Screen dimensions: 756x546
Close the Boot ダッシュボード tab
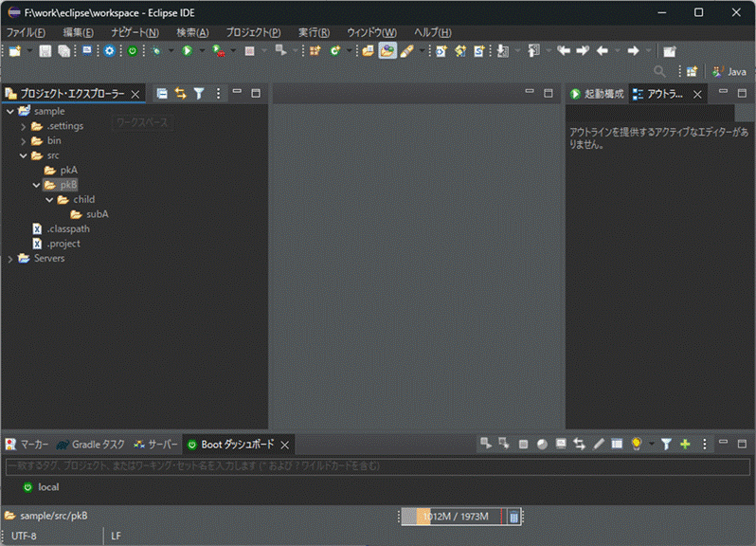click(x=285, y=445)
